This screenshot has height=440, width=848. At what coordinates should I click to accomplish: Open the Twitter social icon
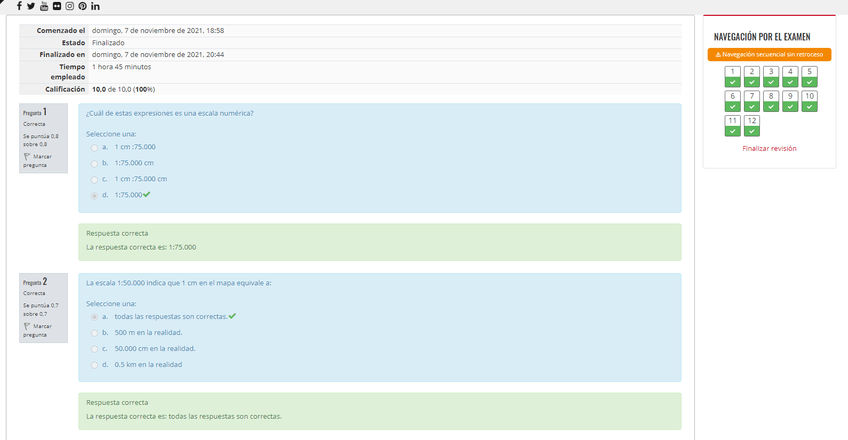click(x=31, y=6)
